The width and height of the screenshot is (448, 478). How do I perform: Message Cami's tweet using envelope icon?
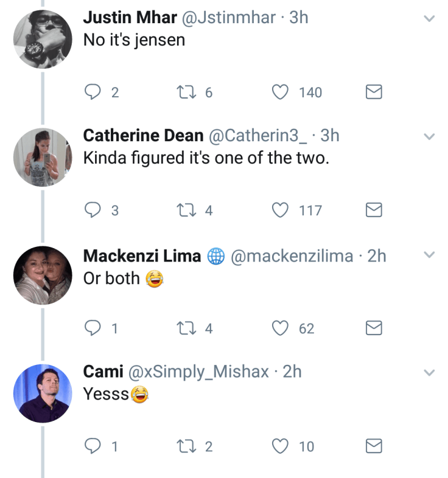pyautogui.click(x=373, y=446)
